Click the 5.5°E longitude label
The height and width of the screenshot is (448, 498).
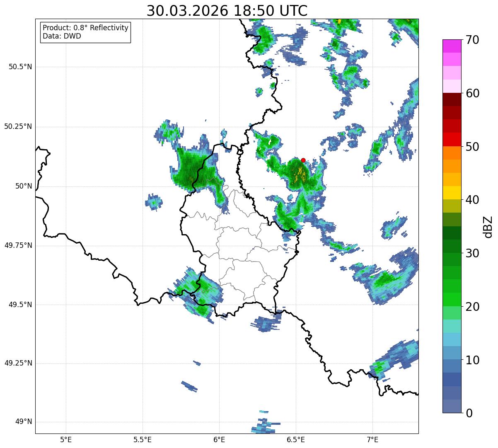(x=143, y=439)
